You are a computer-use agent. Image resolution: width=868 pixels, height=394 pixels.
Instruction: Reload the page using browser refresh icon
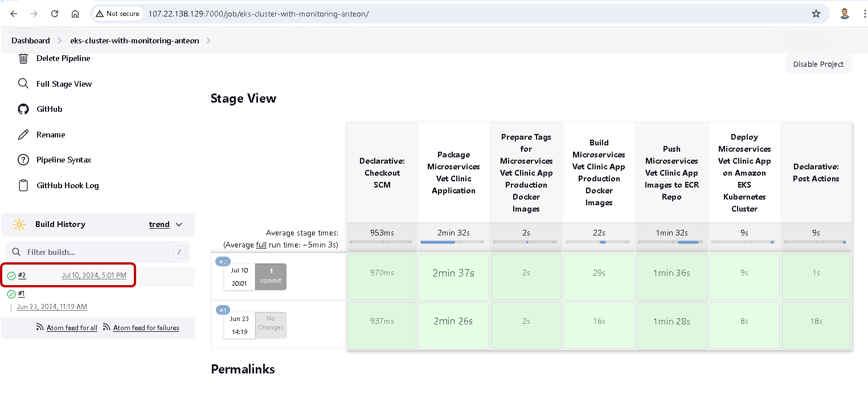(x=55, y=14)
